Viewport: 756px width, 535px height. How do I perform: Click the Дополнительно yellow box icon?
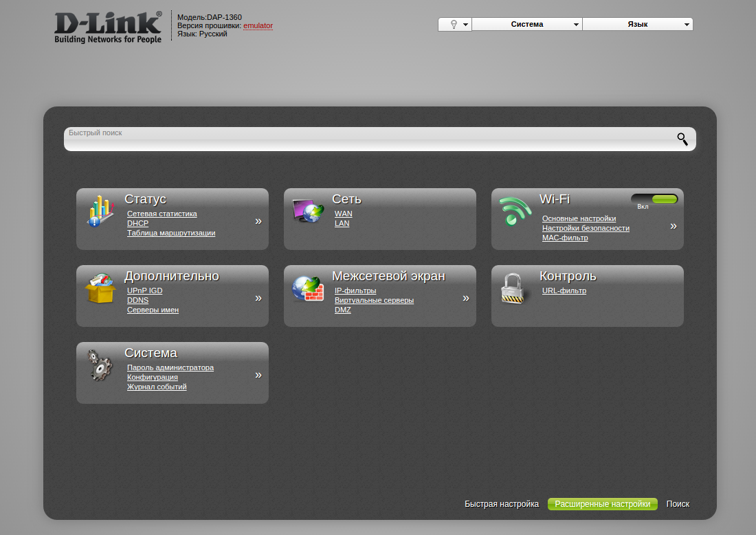point(100,288)
